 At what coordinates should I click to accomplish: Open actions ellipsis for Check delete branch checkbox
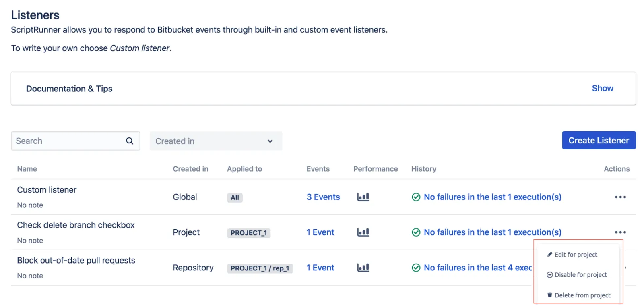pyautogui.click(x=620, y=232)
